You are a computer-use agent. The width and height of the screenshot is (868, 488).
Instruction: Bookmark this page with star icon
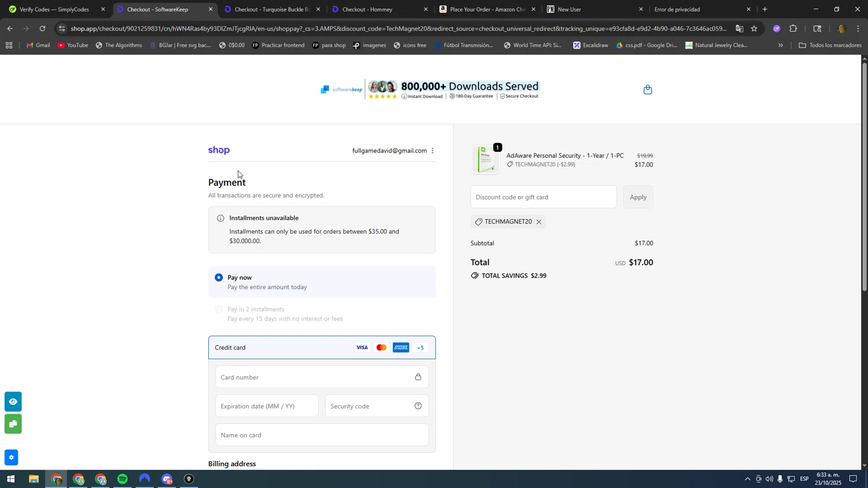pyautogui.click(x=754, y=28)
